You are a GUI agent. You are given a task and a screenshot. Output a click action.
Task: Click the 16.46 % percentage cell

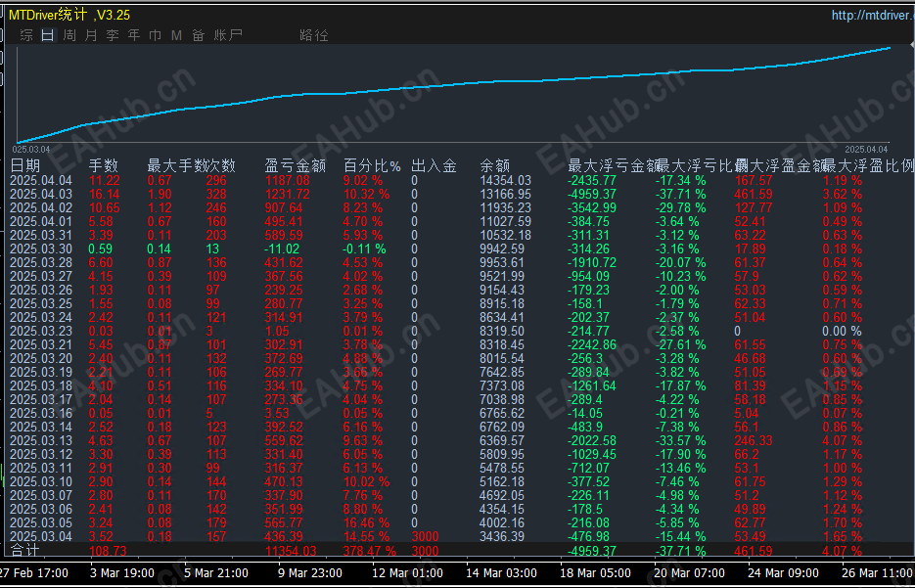pos(366,523)
